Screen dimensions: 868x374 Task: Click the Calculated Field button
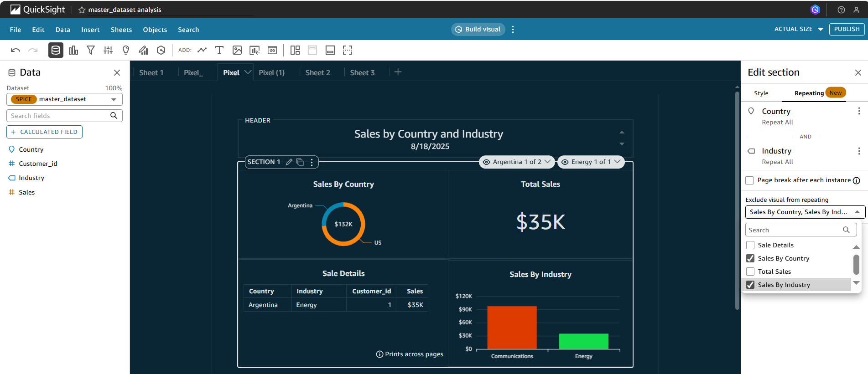pos(44,132)
